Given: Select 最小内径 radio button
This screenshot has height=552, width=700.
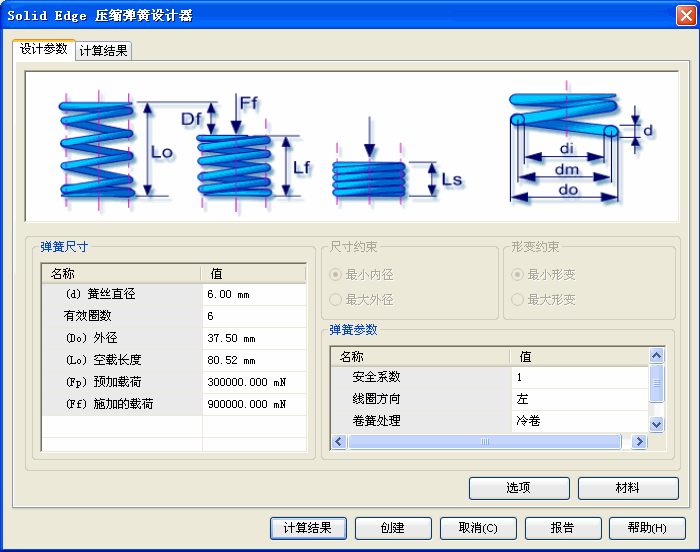Looking at the screenshot, I should point(336,275).
